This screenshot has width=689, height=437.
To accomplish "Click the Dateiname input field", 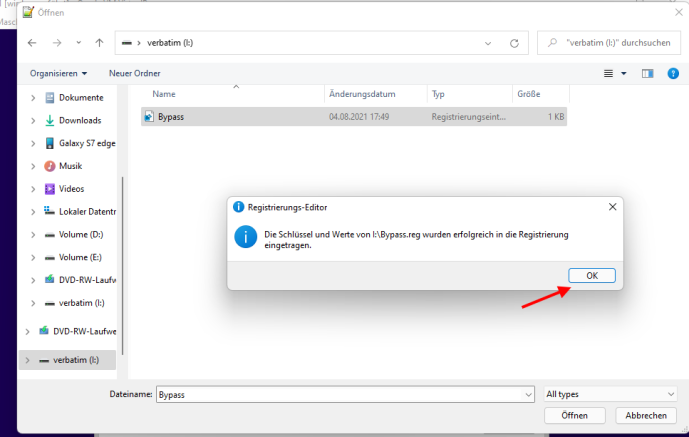I will 338,394.
